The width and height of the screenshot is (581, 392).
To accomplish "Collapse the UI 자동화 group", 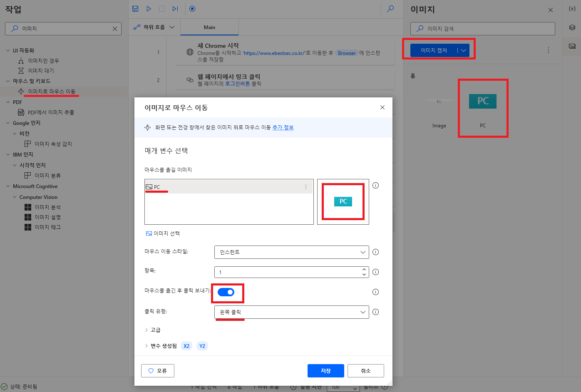I will tap(8, 50).
